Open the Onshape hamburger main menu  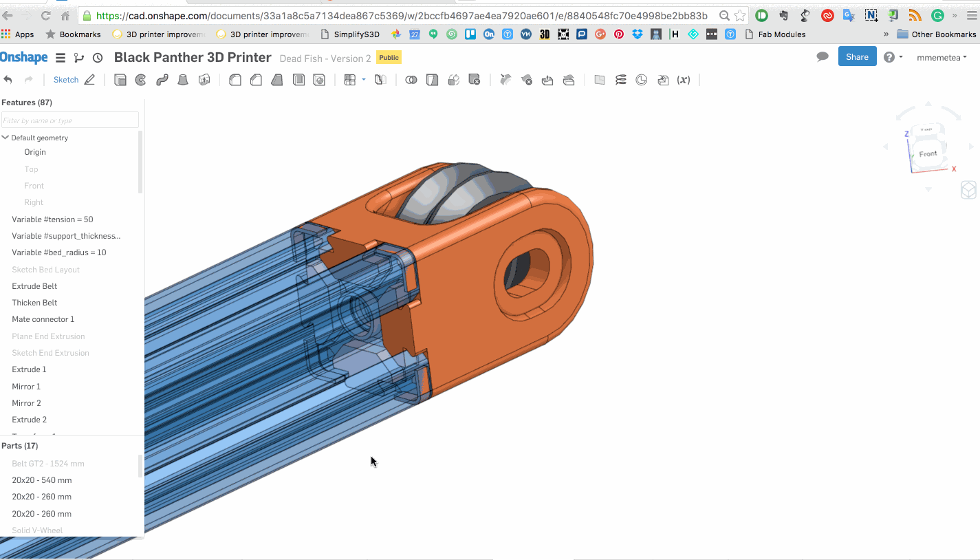61,58
